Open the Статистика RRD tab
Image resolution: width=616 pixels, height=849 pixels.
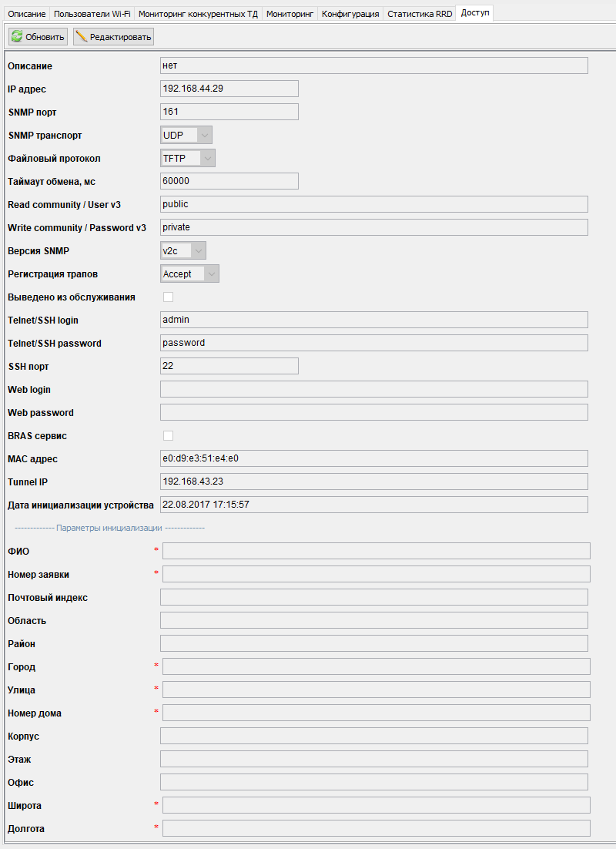(x=420, y=14)
